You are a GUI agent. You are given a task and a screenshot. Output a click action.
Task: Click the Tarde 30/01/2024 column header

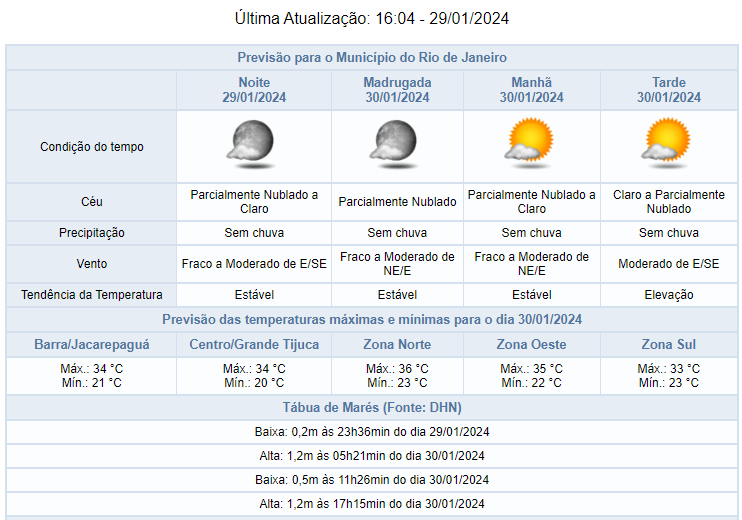tap(669, 90)
